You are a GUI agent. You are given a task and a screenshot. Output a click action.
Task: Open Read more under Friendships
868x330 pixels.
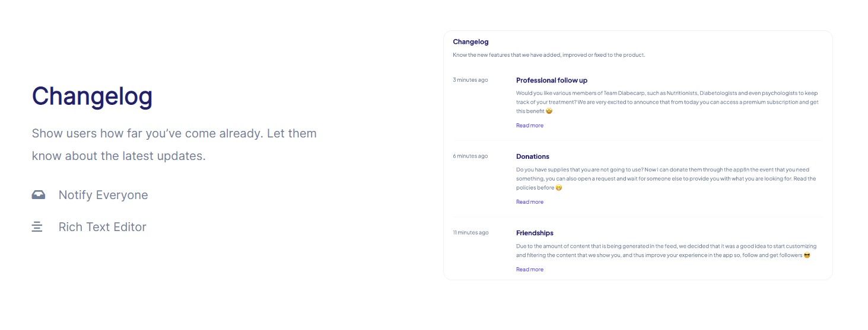tap(530, 270)
